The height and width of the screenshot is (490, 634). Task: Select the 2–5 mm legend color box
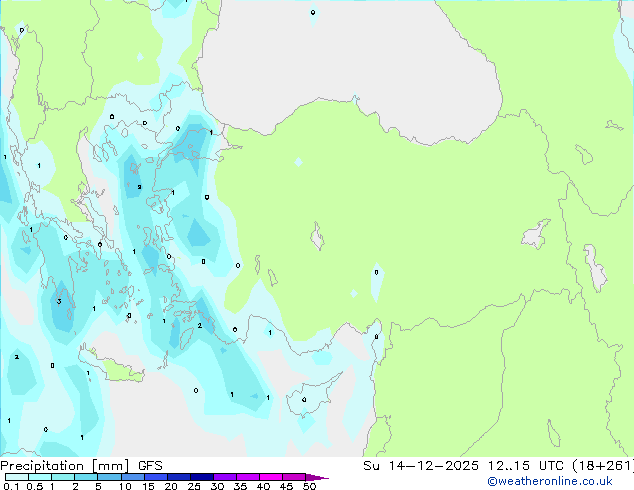[x=86, y=477]
